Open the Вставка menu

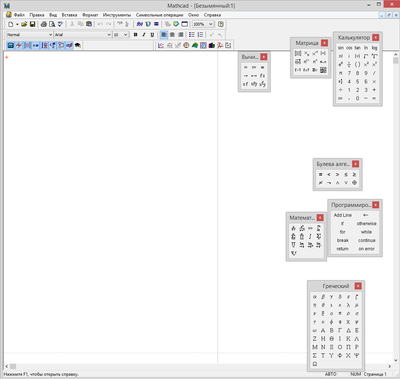[x=69, y=15]
